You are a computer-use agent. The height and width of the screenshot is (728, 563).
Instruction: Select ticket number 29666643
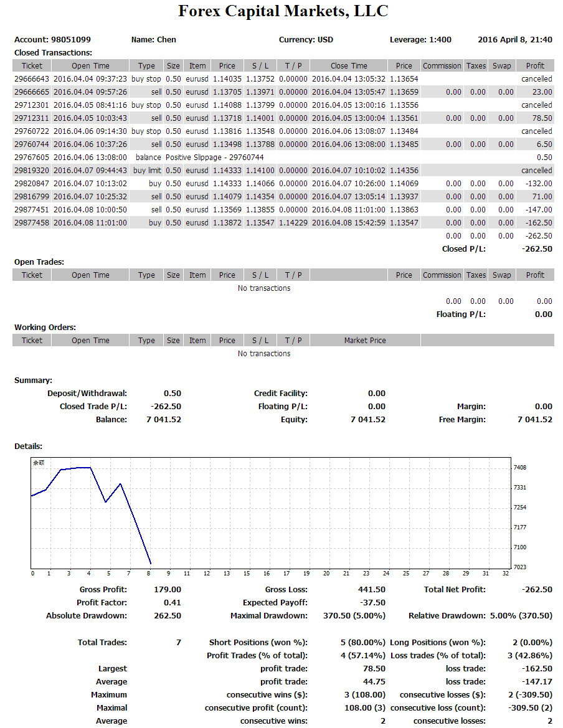32,79
